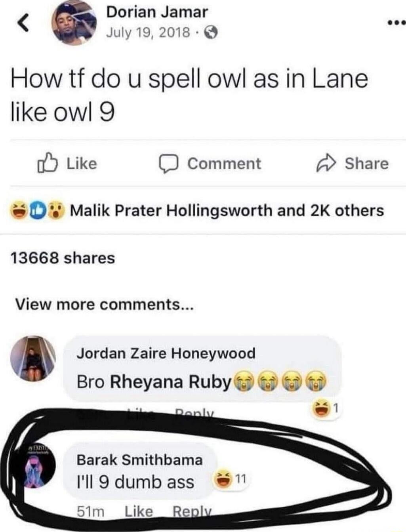This screenshot has width=406, height=532.
Task: Open the blue like reaction icon
Action: point(38,210)
